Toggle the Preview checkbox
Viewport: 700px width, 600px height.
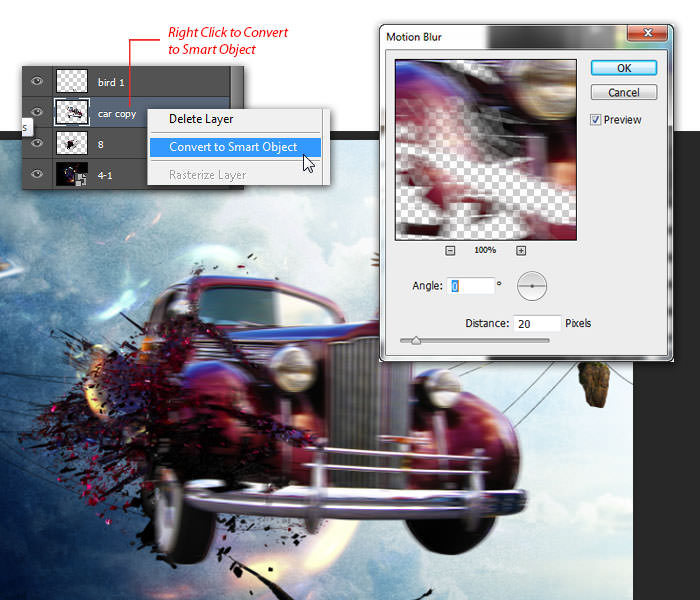[596, 120]
